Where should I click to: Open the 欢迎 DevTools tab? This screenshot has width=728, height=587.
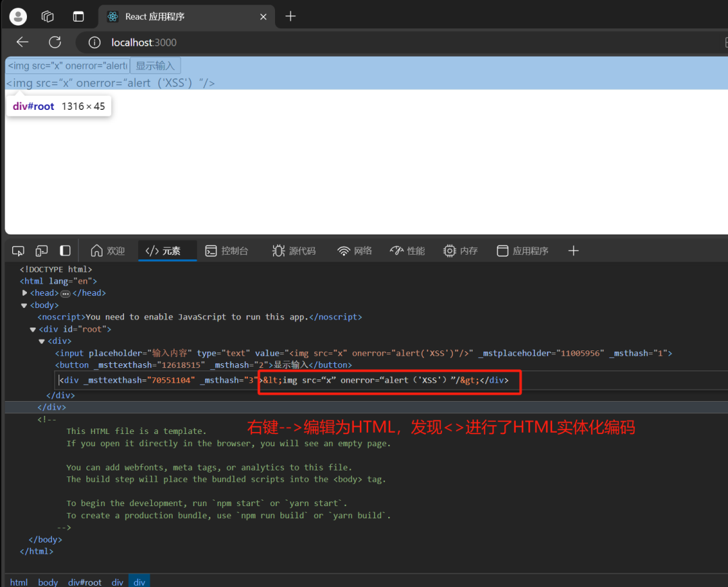click(x=108, y=251)
